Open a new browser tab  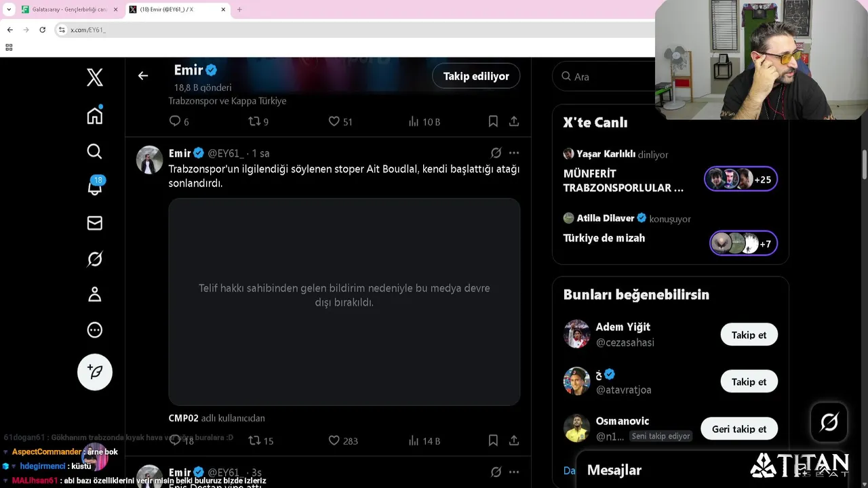click(x=239, y=9)
